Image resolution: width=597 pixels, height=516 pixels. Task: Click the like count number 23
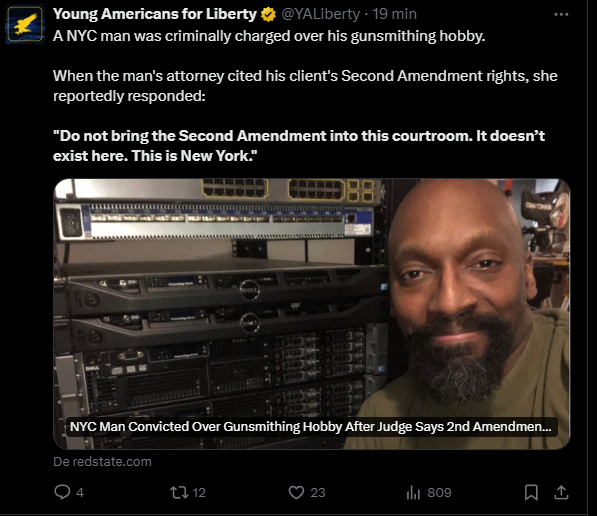pos(318,493)
